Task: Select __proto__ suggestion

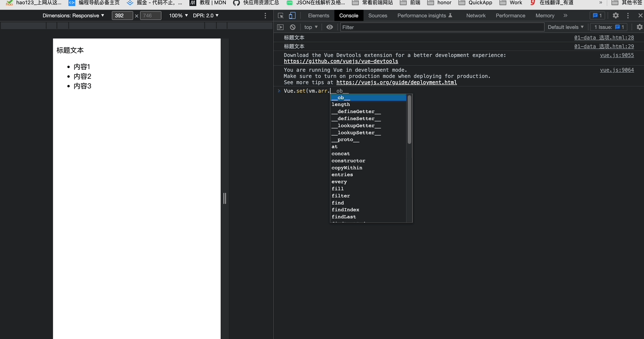Action: point(368,140)
